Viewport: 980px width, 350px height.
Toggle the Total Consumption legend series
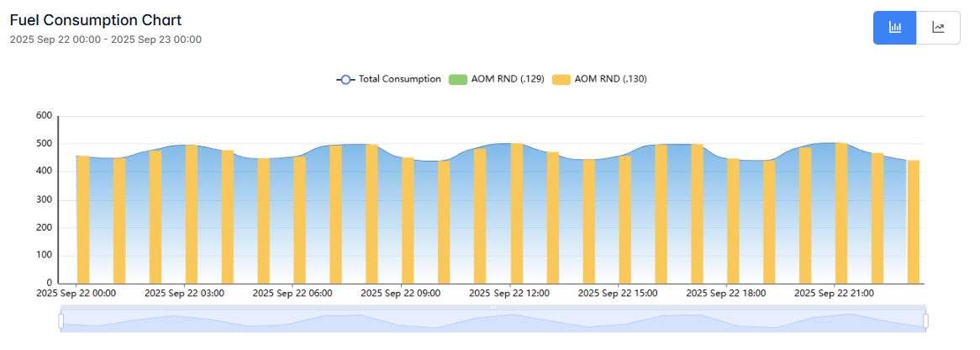pos(388,79)
